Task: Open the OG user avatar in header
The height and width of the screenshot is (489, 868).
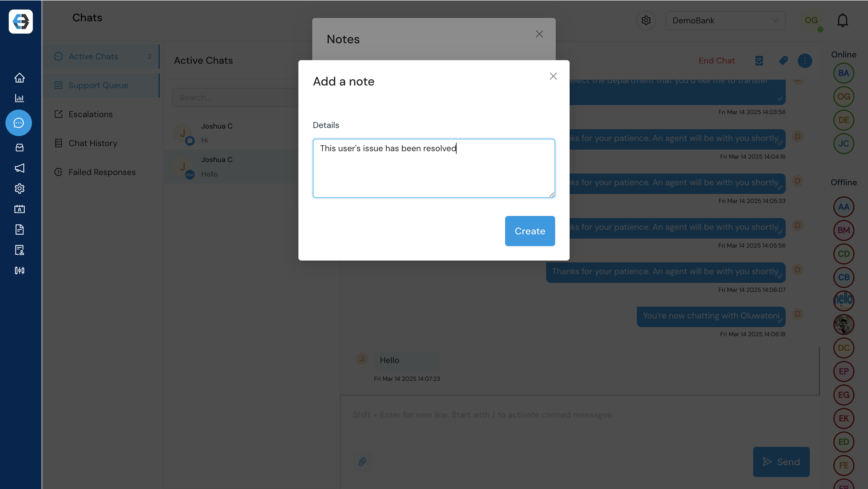Action: click(811, 20)
